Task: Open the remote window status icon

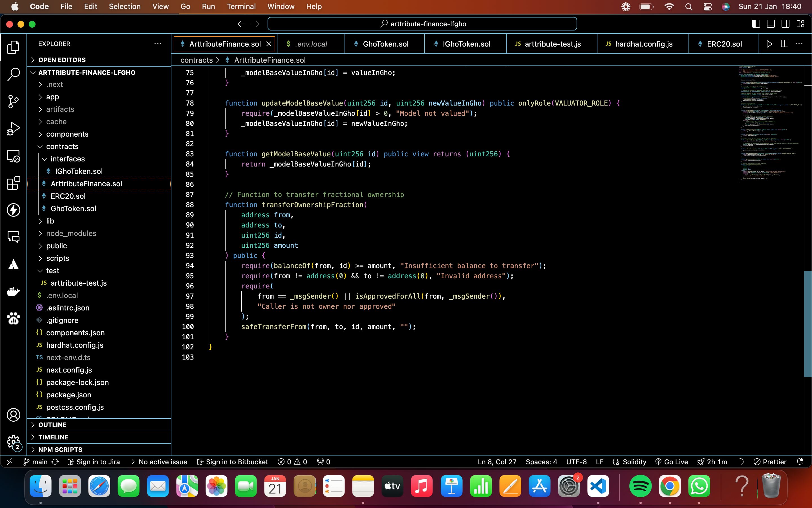Action: [x=9, y=462]
